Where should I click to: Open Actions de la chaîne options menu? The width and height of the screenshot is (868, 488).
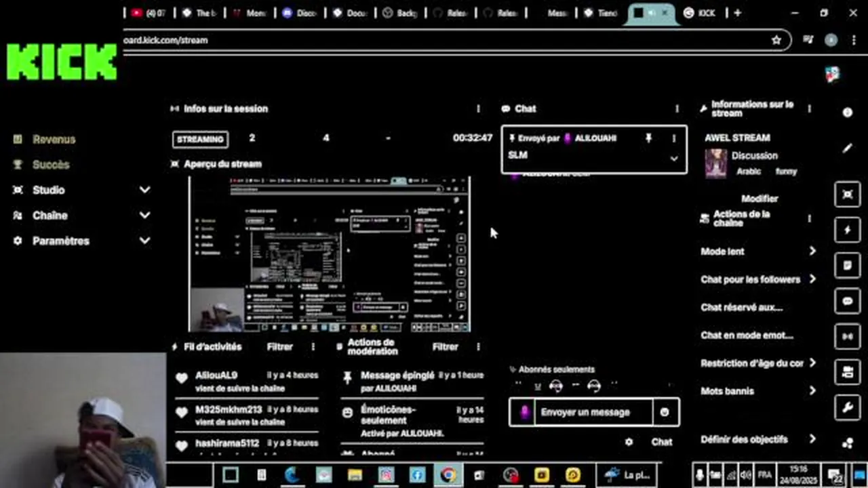(809, 219)
